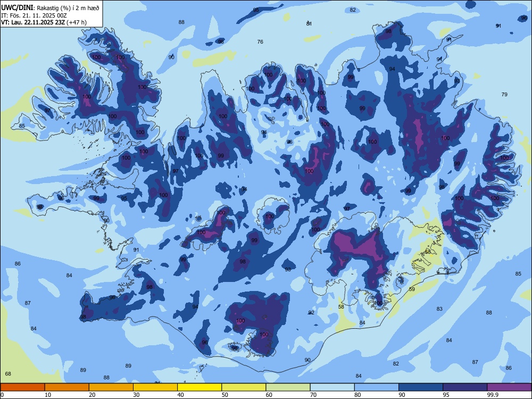Click the humidity value 59 near southeast coast
532x399 pixels.
[412, 289]
